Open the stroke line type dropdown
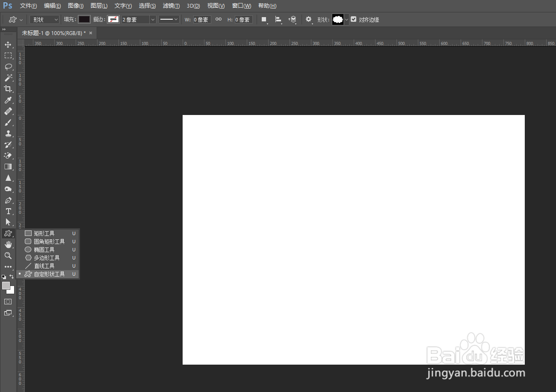556x392 pixels. [169, 20]
